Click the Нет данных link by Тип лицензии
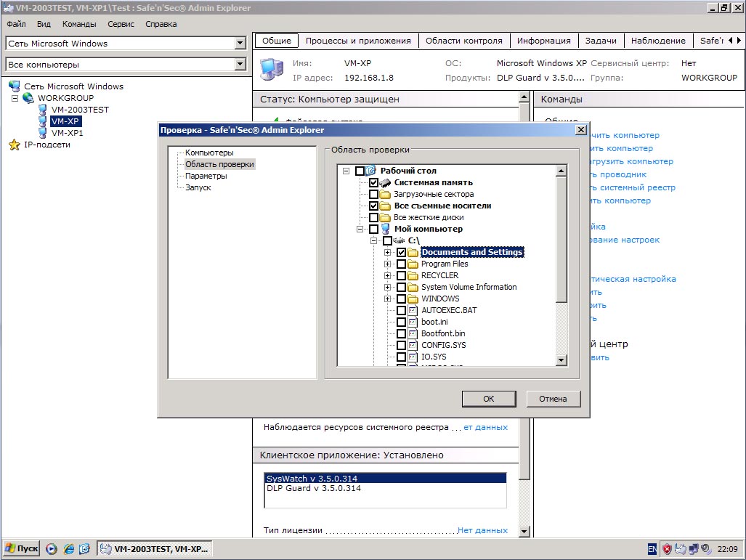Screen dimensions: 746x560 482,530
